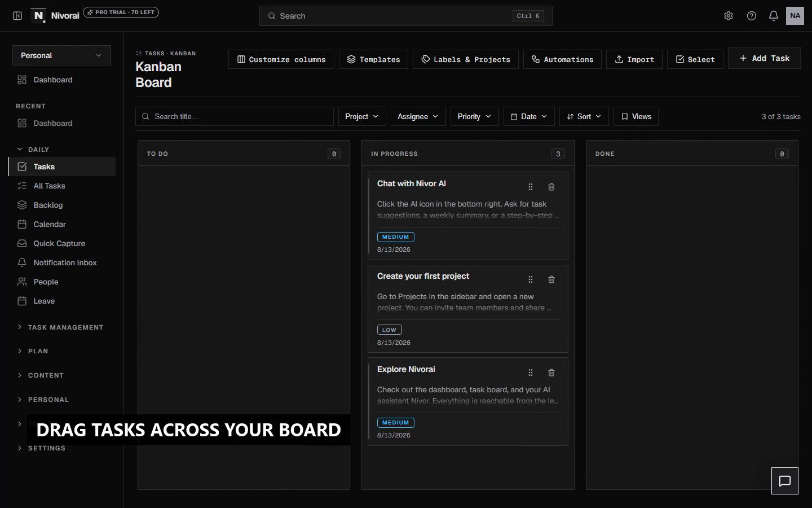Screen dimensions: 812x508
Task: Click Add Task button
Action: (x=764, y=58)
